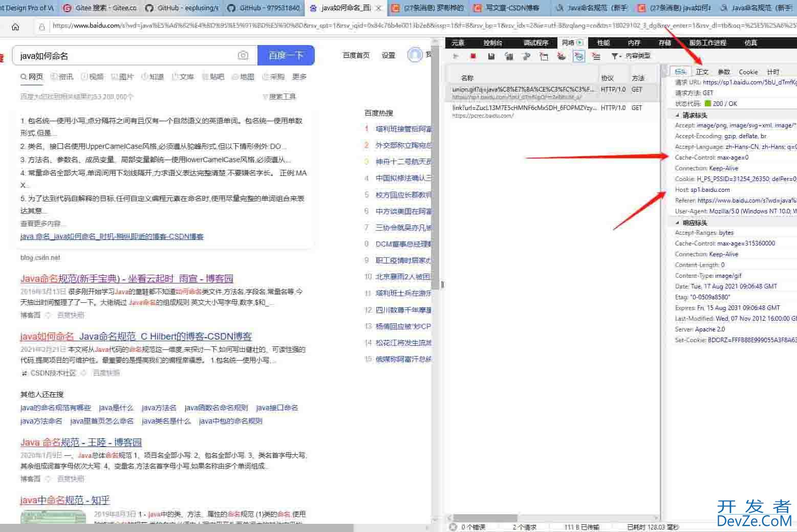Switch to the GitHub - 979531840 browser tab
Image resolution: width=797 pixels, height=532 pixels.
coord(263,8)
